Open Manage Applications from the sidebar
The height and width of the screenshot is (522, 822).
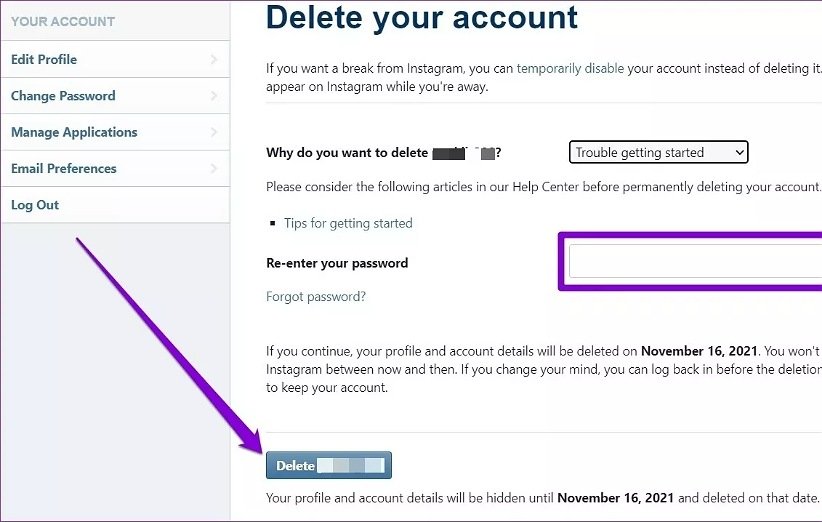(x=74, y=132)
